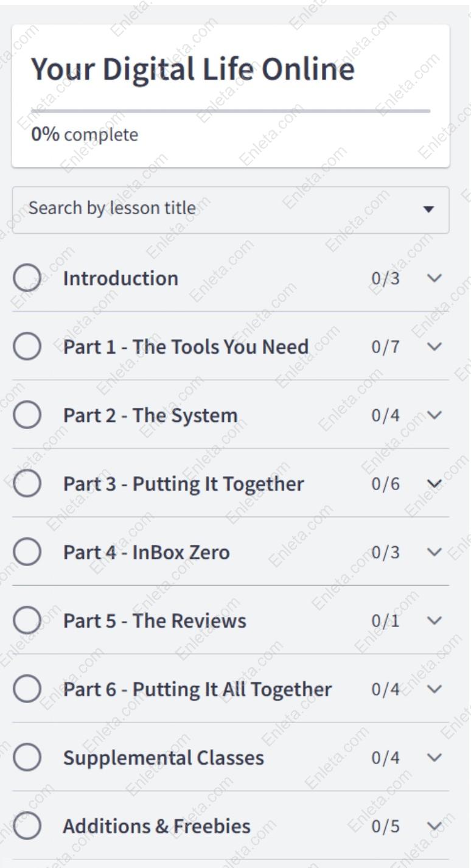Image resolution: width=471 pixels, height=868 pixels.
Task: Mark the Introduction circle as complete
Action: click(x=27, y=278)
